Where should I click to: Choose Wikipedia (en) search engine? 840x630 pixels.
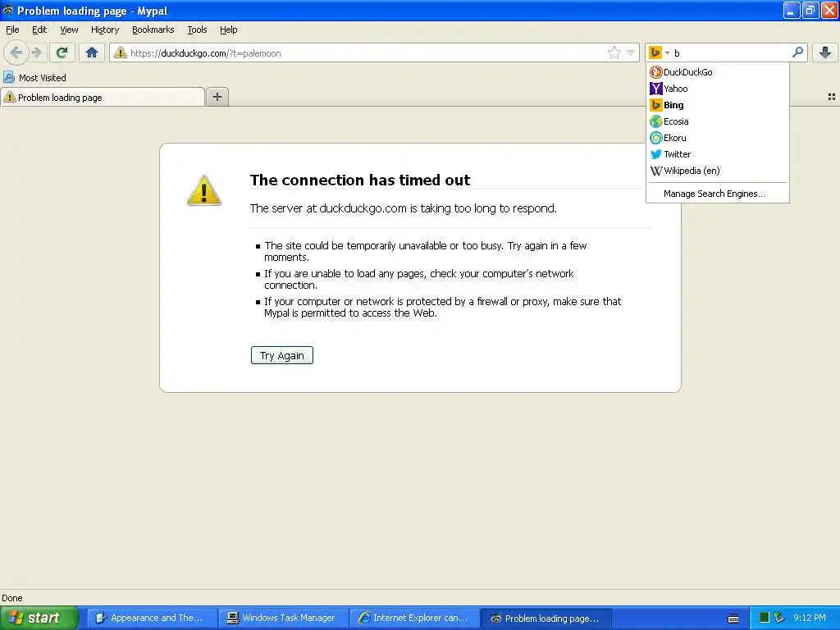click(x=717, y=171)
